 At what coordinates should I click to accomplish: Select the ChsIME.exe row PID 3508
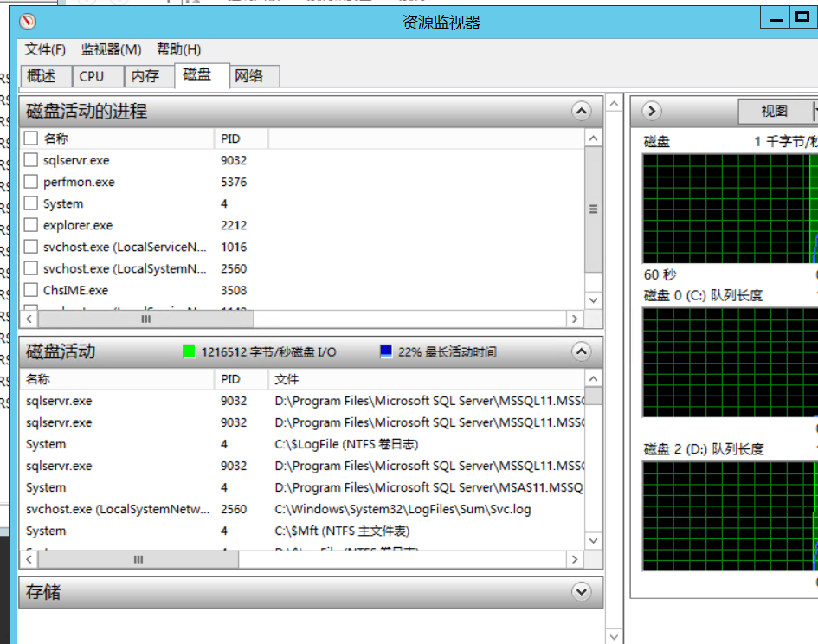coord(303,290)
